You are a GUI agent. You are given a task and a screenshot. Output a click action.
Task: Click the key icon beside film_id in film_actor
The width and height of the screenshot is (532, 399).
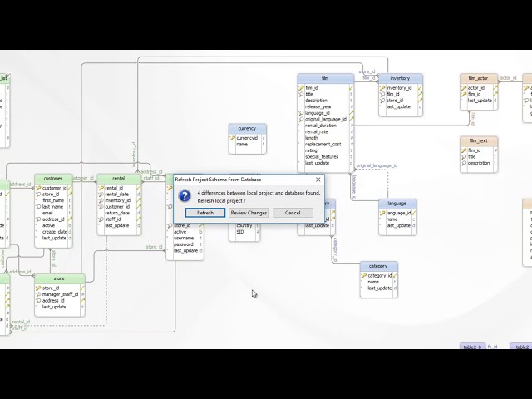pos(464,94)
